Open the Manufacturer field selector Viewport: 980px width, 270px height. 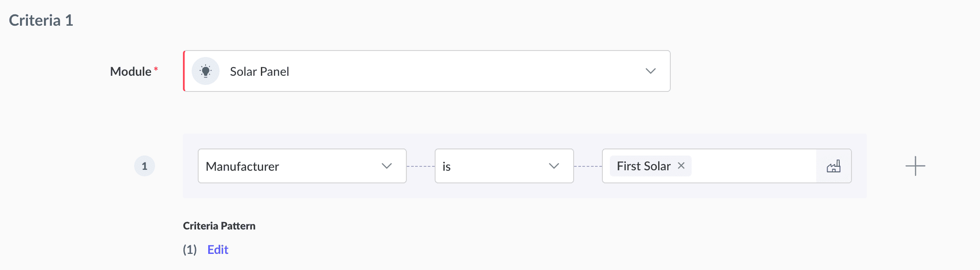coord(287,166)
